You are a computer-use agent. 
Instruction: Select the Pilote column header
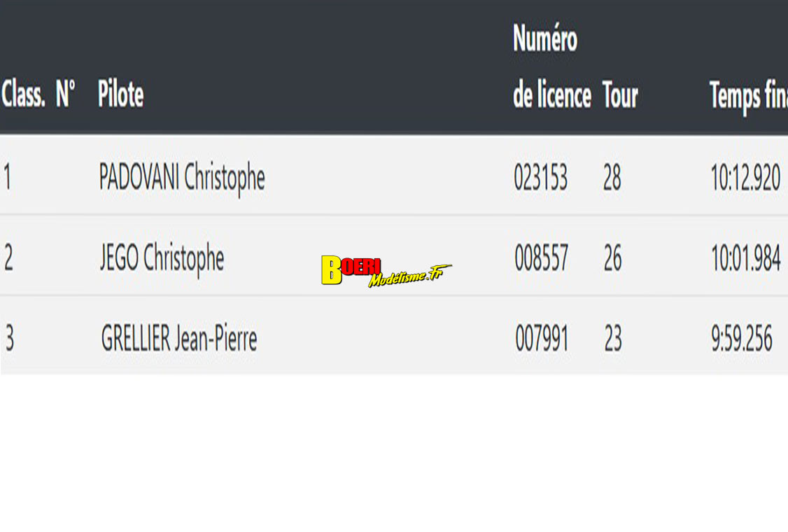120,94
